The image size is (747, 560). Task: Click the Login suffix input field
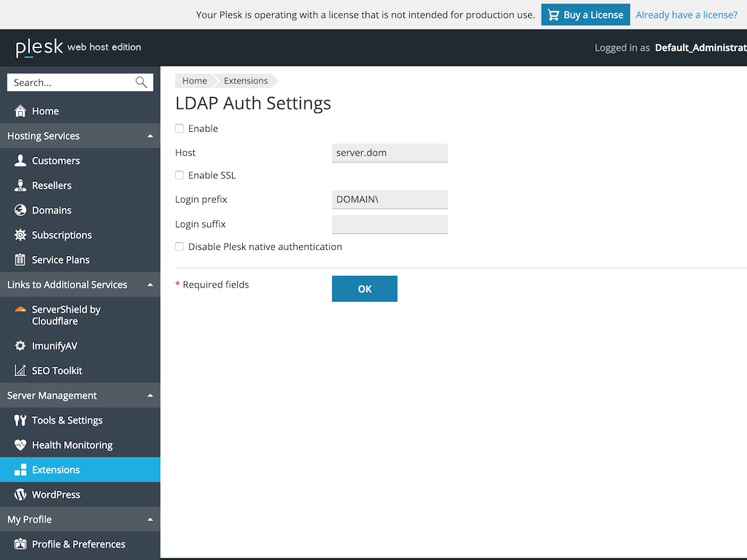coord(390,224)
